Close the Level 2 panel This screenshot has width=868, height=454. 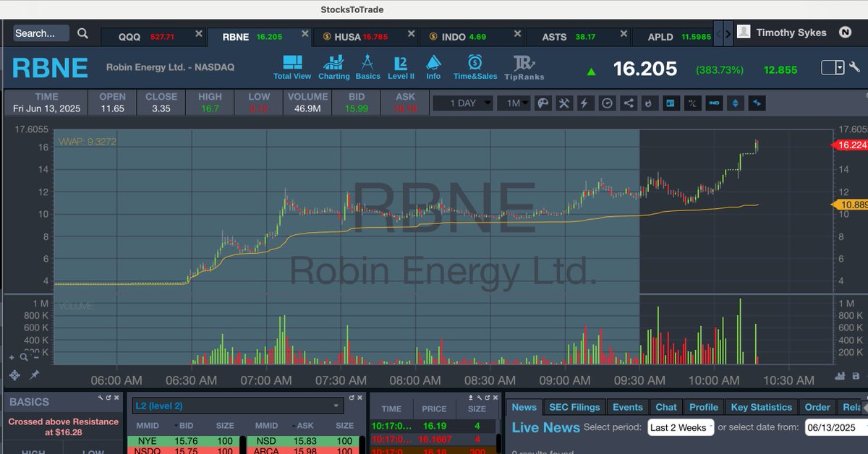359,398
